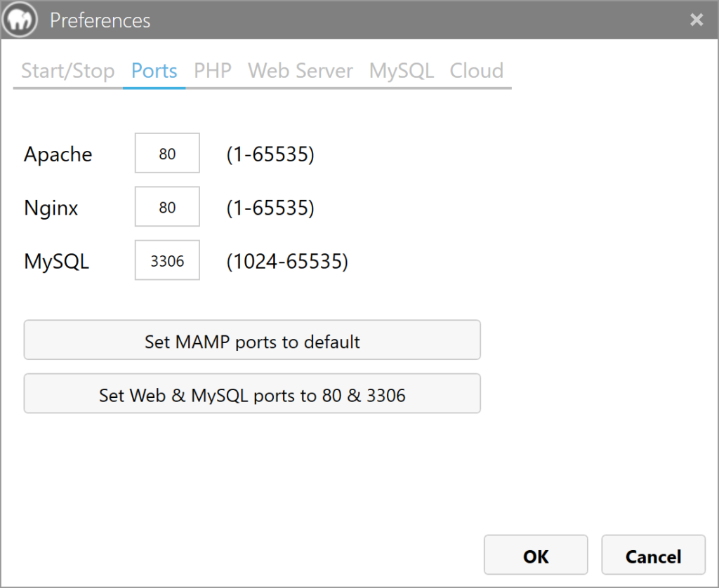The height and width of the screenshot is (588, 719).
Task: Click the (1024-65535) port range hint
Action: click(286, 262)
